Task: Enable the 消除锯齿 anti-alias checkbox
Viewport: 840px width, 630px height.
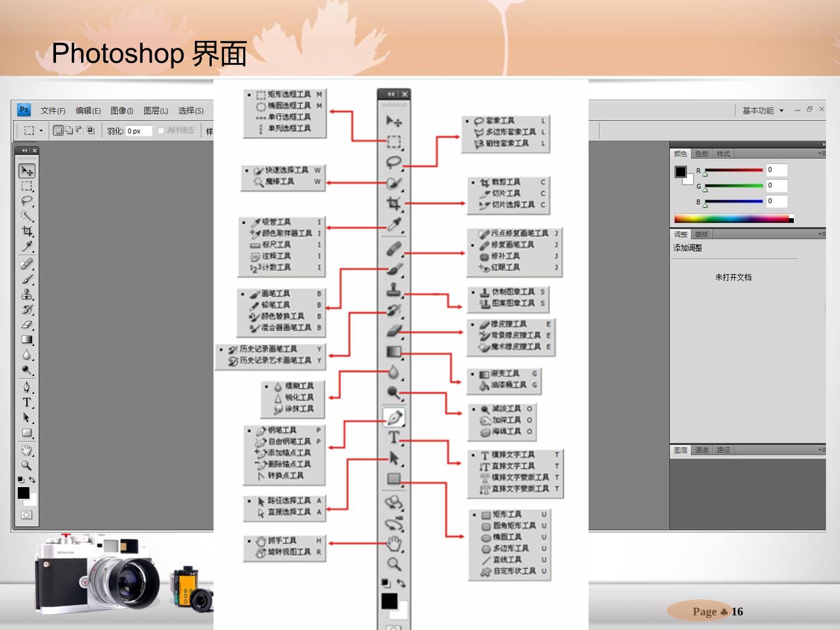Action: (161, 131)
